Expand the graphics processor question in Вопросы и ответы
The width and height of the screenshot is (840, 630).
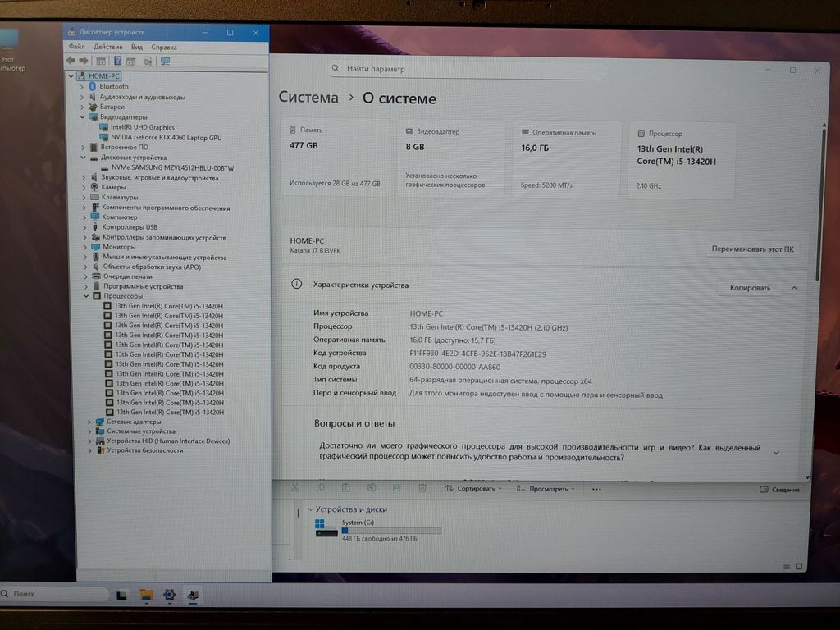(x=776, y=453)
